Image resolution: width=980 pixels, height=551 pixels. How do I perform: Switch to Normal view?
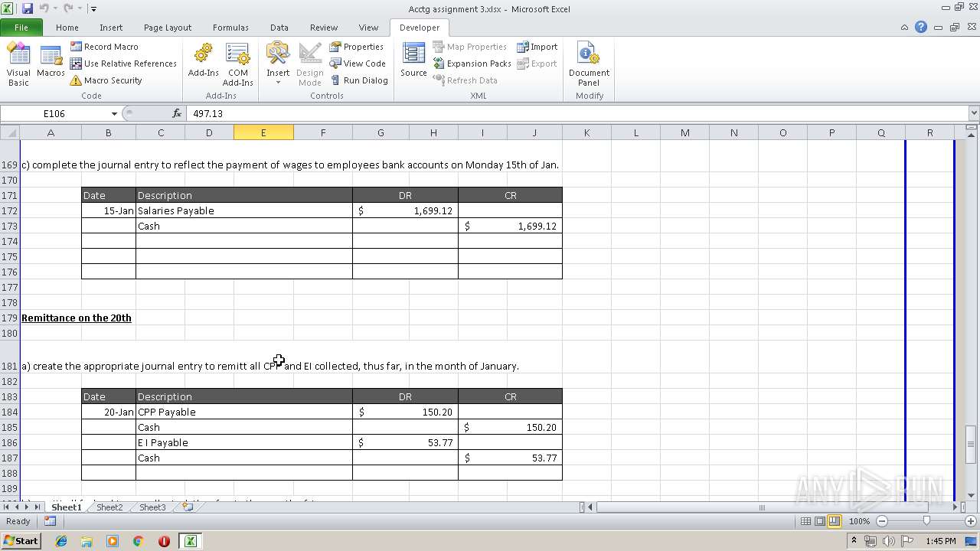(806, 521)
